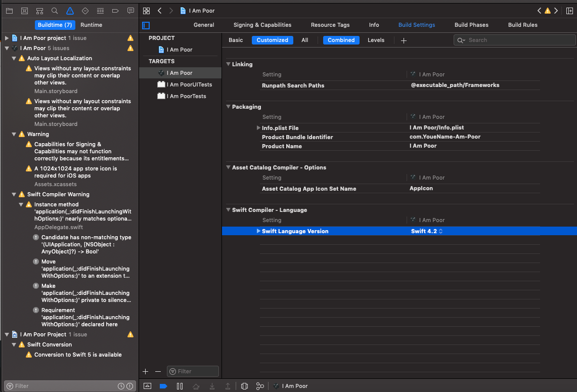577x392 pixels.
Task: Select I Am Poor under PROJECT
Action: pyautogui.click(x=181, y=50)
